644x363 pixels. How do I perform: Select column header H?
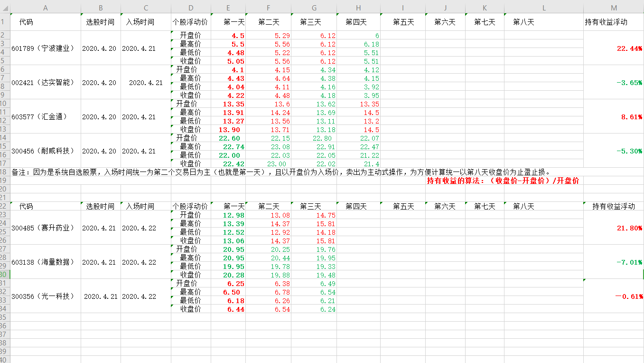[358, 8]
